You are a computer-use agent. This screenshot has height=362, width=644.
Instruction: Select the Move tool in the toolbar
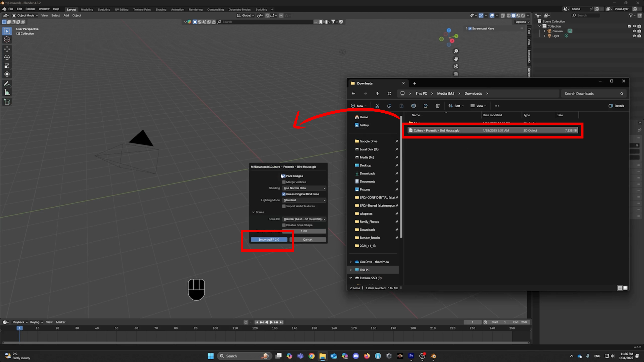pos(7,49)
